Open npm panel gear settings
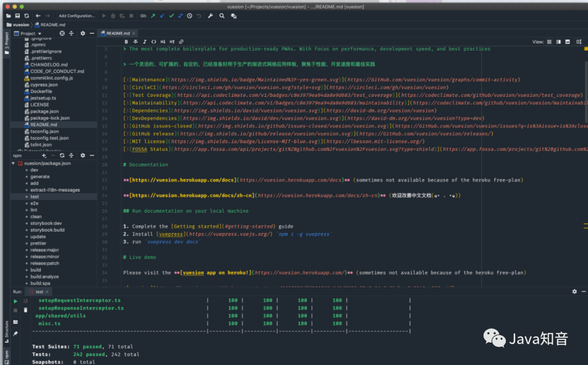This screenshot has width=588, height=365. tap(83, 156)
